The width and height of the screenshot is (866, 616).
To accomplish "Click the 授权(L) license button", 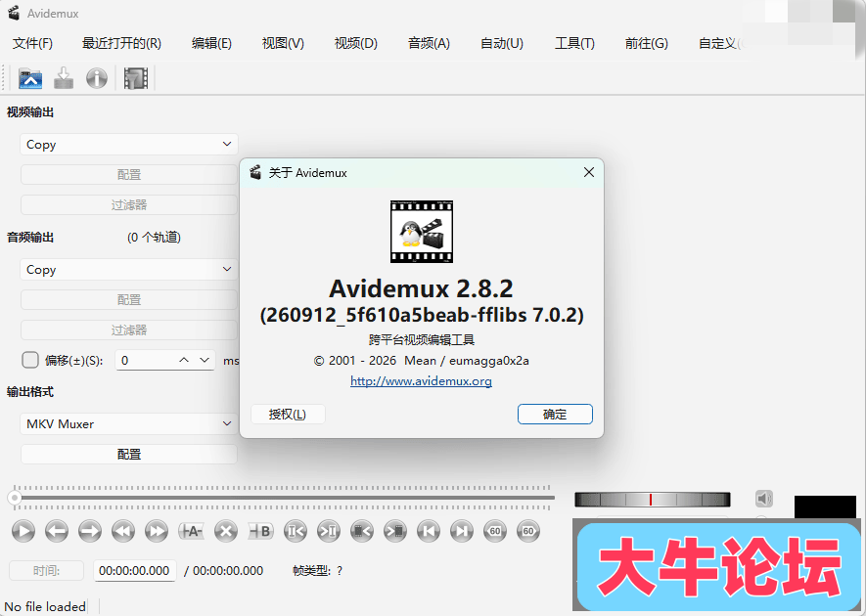I will pos(288,414).
